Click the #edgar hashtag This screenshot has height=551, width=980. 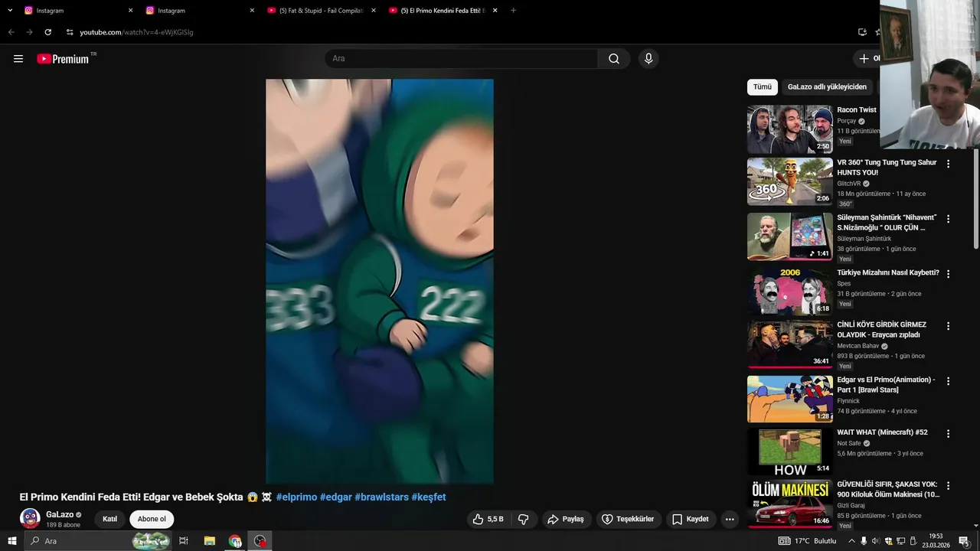pos(335,497)
